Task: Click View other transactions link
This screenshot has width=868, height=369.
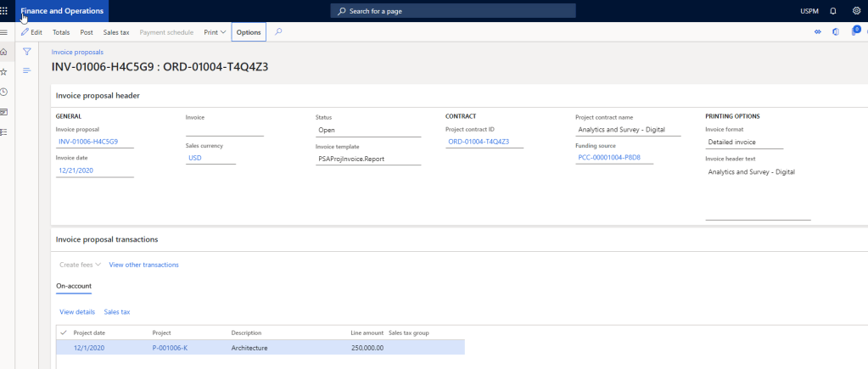Action: [x=143, y=265]
